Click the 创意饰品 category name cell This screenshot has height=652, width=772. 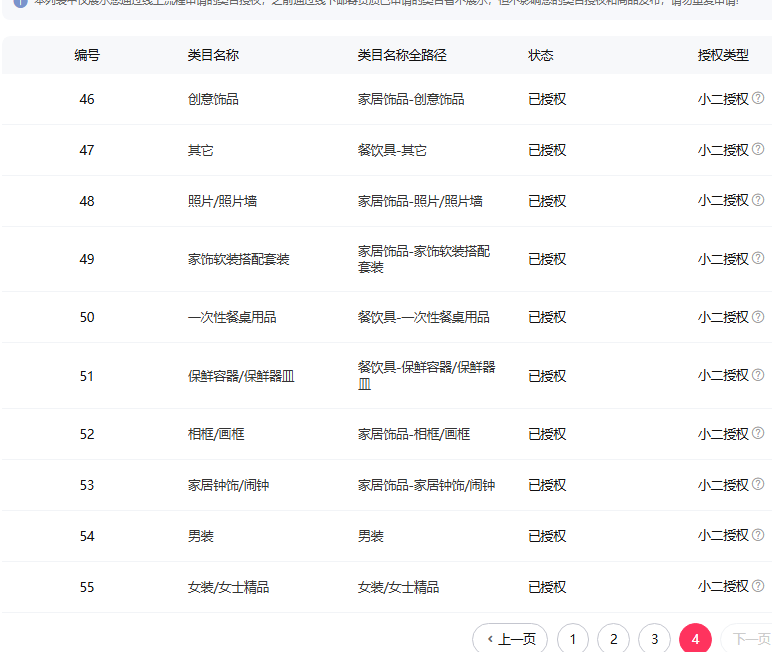click(213, 99)
